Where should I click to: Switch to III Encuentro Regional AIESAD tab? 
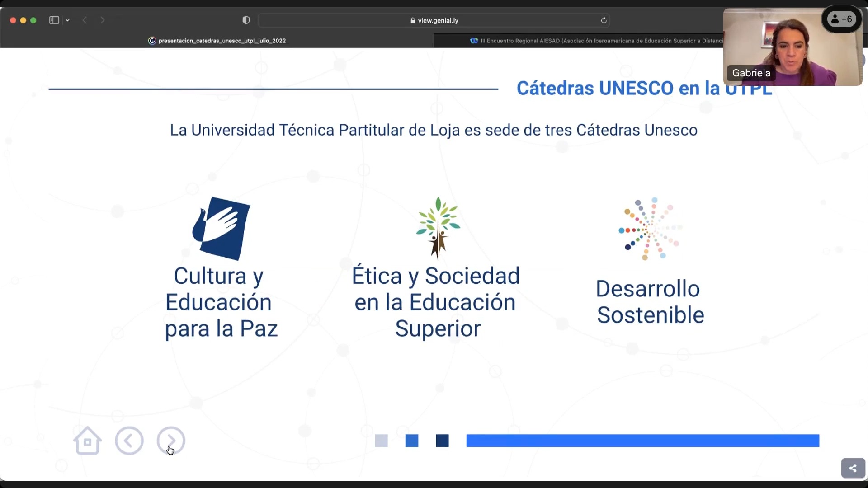[597, 41]
